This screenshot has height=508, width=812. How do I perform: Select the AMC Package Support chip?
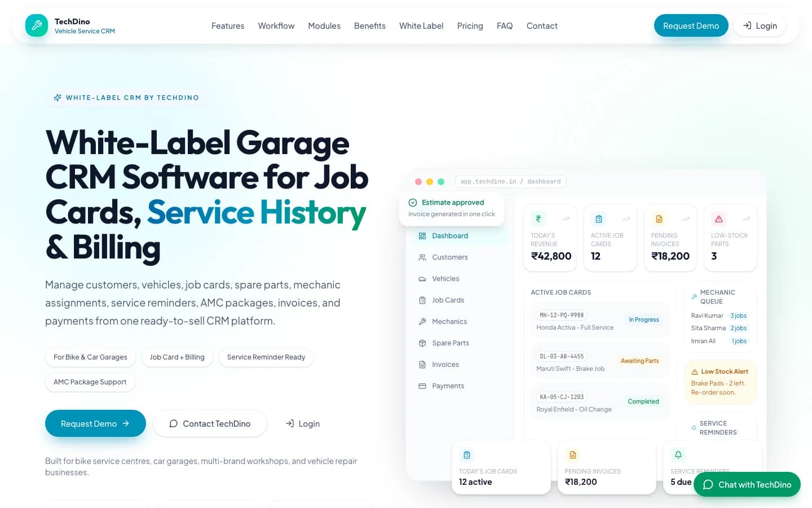click(90, 382)
